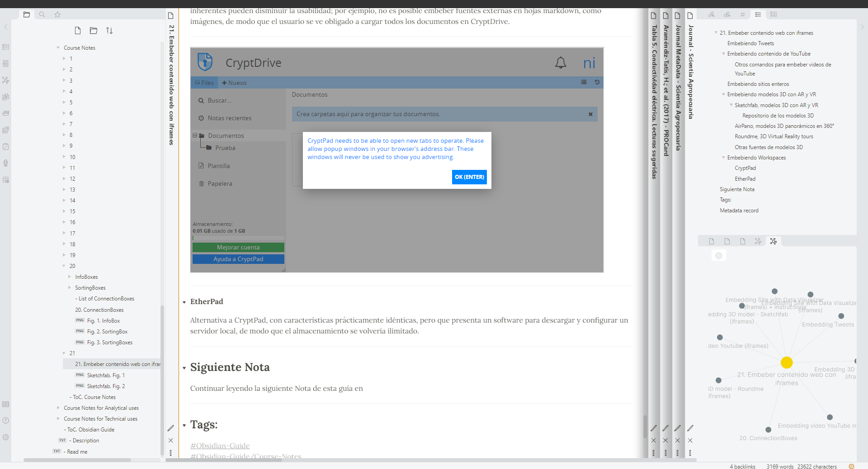Screen dimensions: 868x469
Task: Collapse folder 20 in file explorer
Action: click(x=64, y=266)
